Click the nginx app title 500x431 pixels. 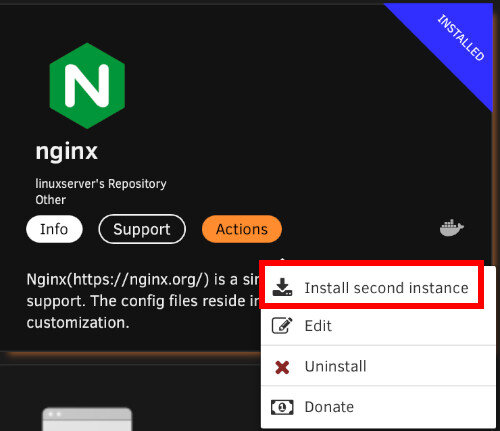(67, 152)
